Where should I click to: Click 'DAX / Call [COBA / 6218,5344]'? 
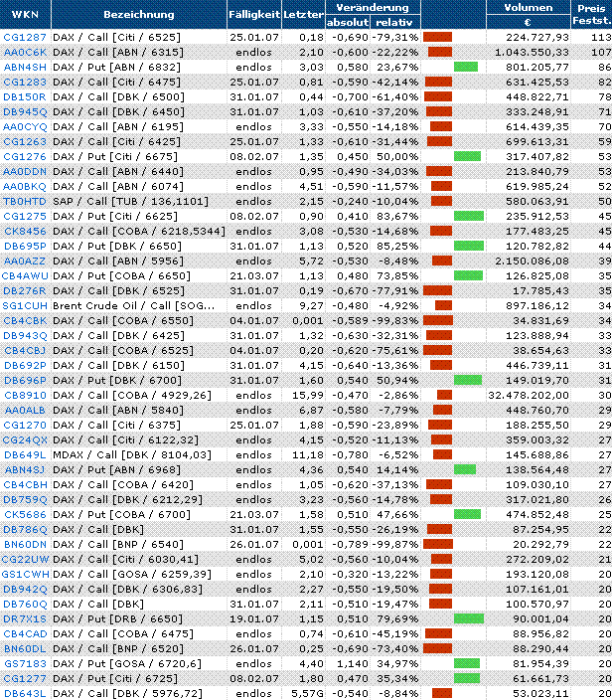(x=139, y=232)
